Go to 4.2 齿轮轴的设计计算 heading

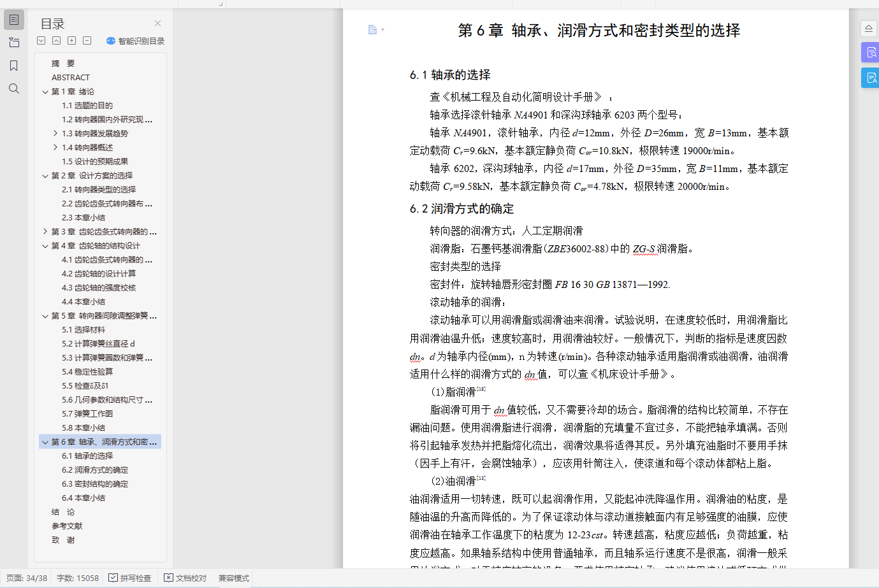(x=99, y=274)
